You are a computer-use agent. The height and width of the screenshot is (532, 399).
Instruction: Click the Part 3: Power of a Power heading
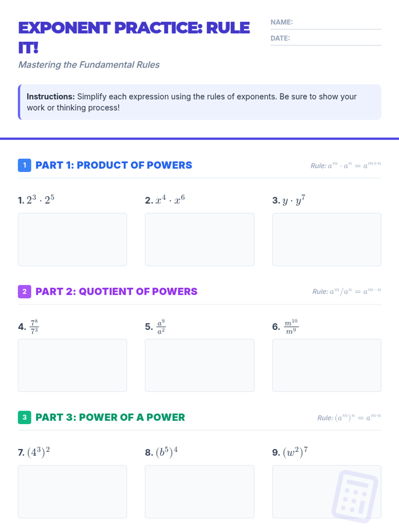pos(110,417)
